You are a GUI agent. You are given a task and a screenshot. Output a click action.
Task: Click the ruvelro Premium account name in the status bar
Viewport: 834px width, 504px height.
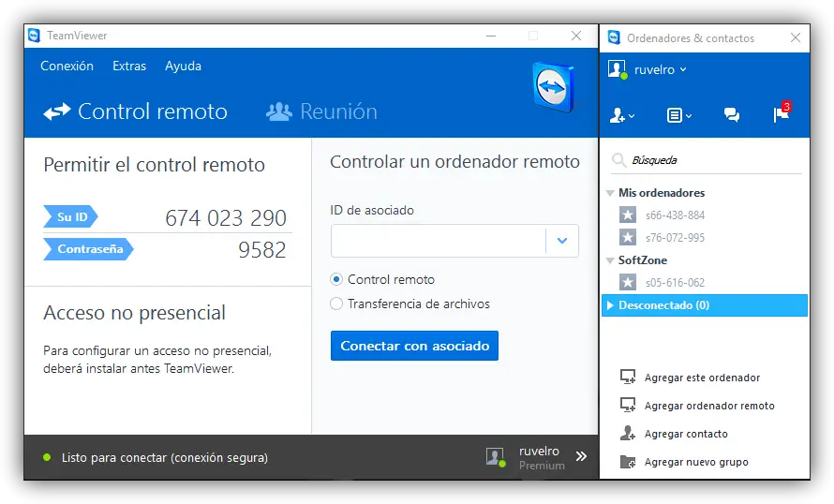click(542, 458)
